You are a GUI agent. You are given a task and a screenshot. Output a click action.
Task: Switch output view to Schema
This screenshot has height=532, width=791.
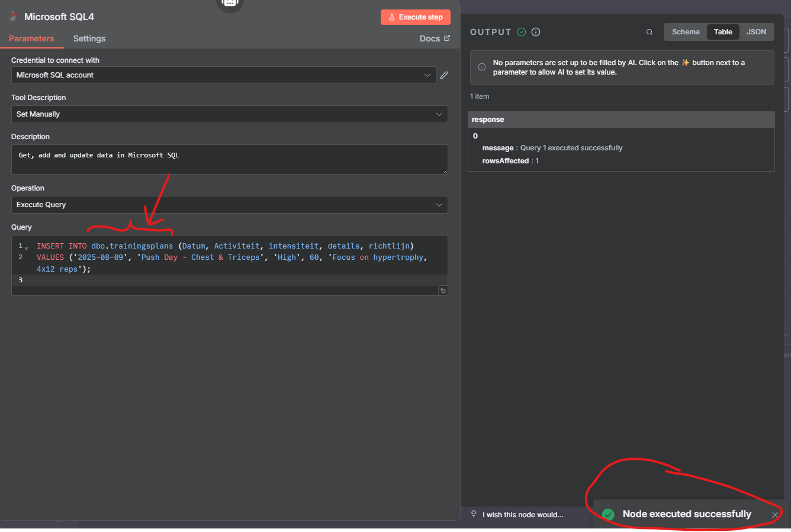coord(685,32)
